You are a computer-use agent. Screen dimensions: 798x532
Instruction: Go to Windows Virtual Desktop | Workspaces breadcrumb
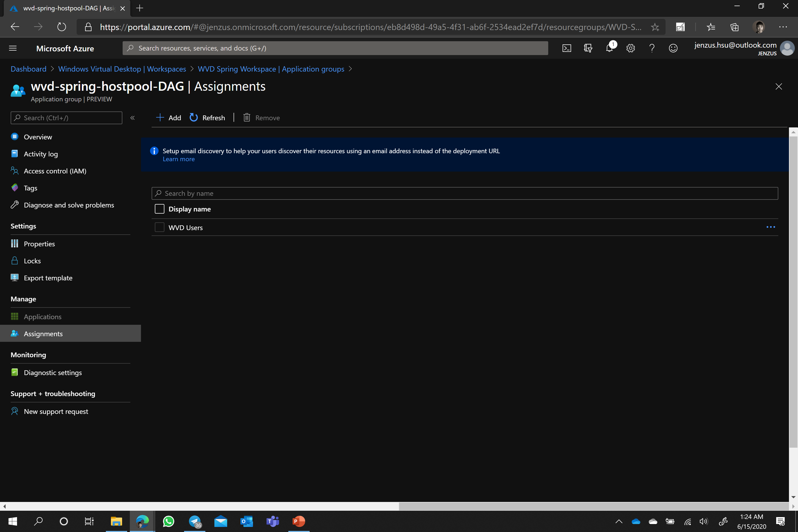pos(122,69)
